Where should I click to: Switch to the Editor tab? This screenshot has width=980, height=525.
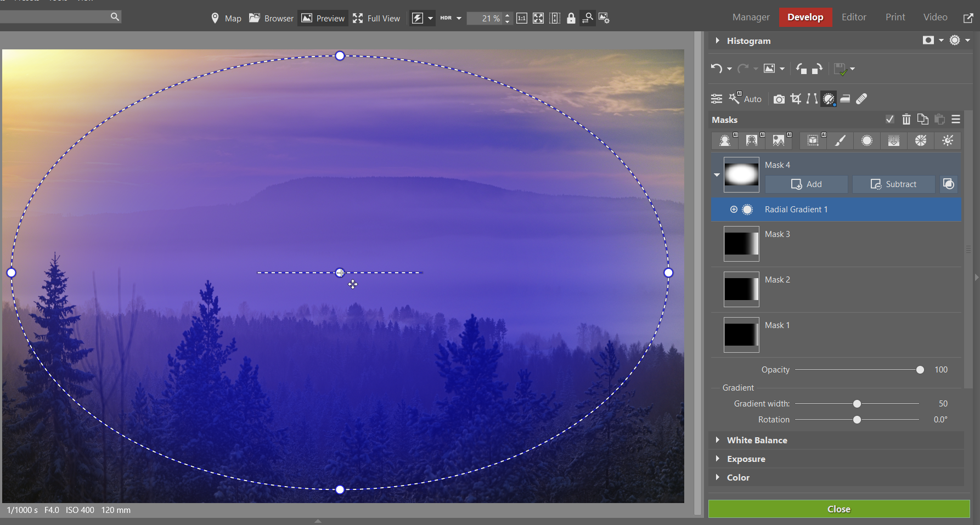point(854,17)
